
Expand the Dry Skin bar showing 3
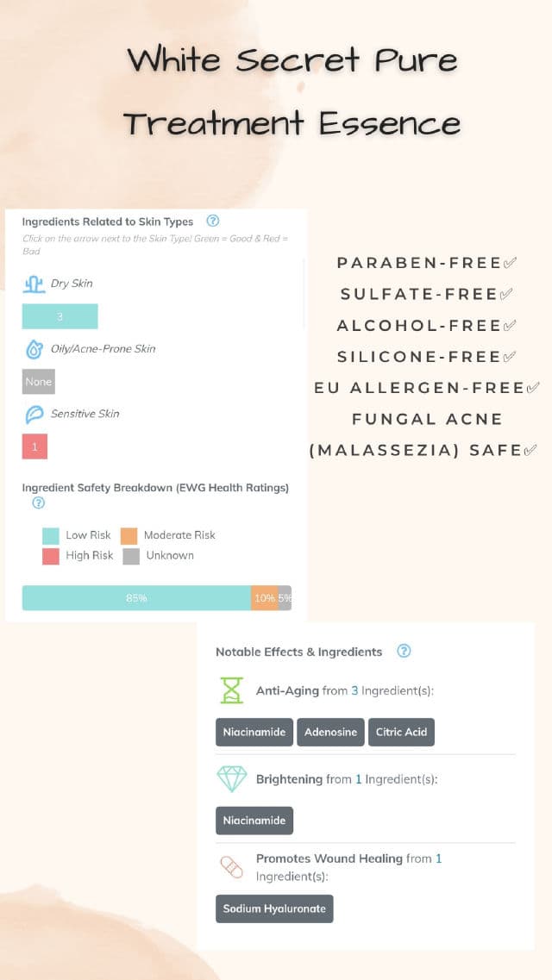60,316
